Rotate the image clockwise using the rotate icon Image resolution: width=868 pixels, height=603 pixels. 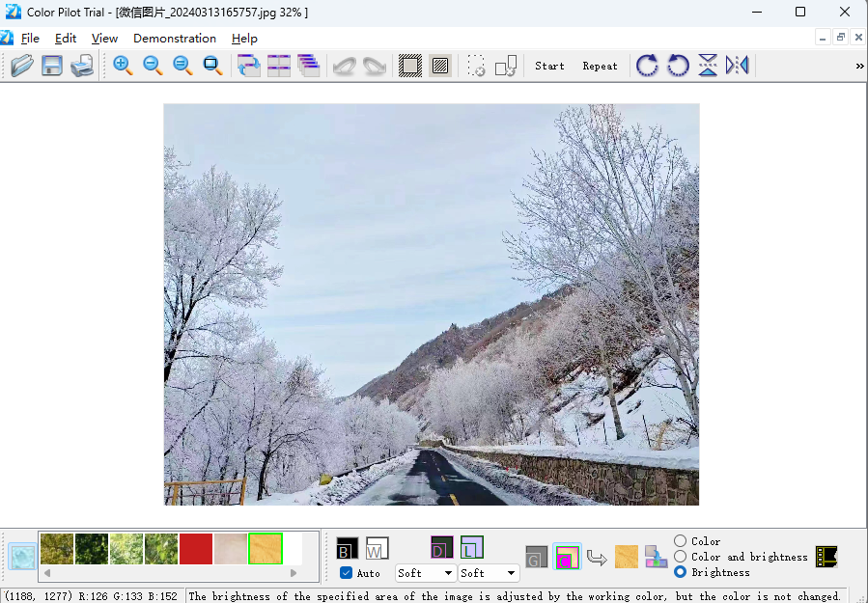[x=647, y=65]
